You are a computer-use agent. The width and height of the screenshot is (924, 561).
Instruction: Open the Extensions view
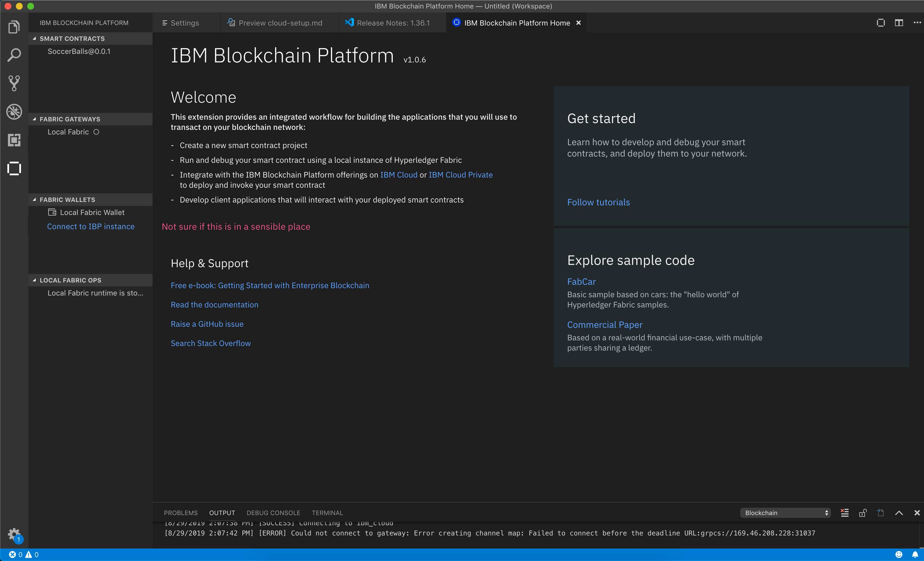14,140
